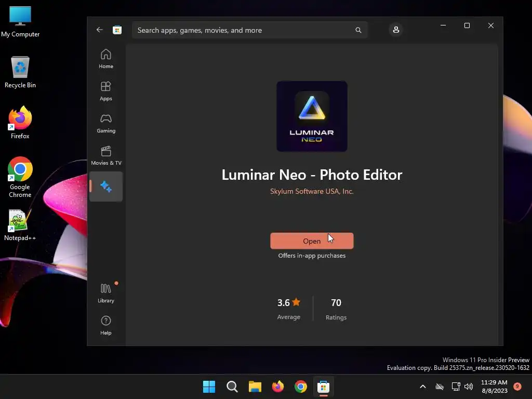Click the Luminar Neo app logo
Screen dimensions: 532x399
pos(312,116)
